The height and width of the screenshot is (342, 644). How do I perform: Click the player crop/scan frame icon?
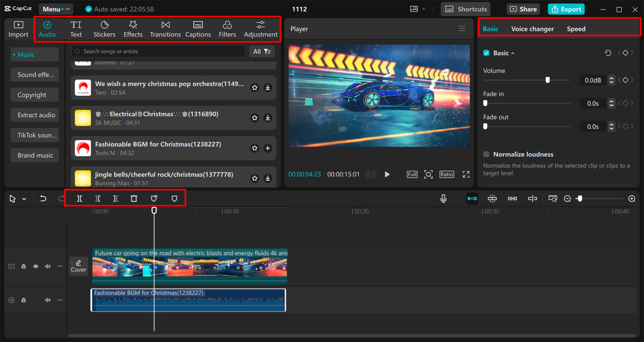(428, 174)
